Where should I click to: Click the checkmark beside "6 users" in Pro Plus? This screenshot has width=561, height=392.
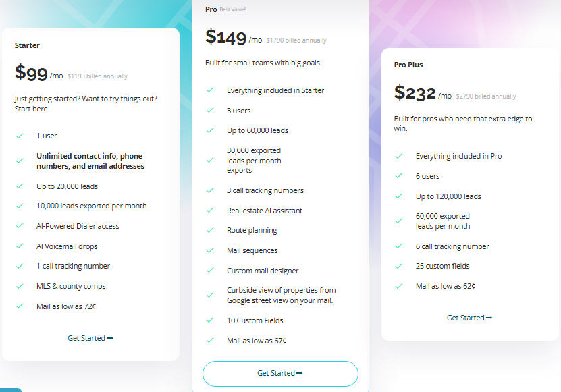(400, 175)
